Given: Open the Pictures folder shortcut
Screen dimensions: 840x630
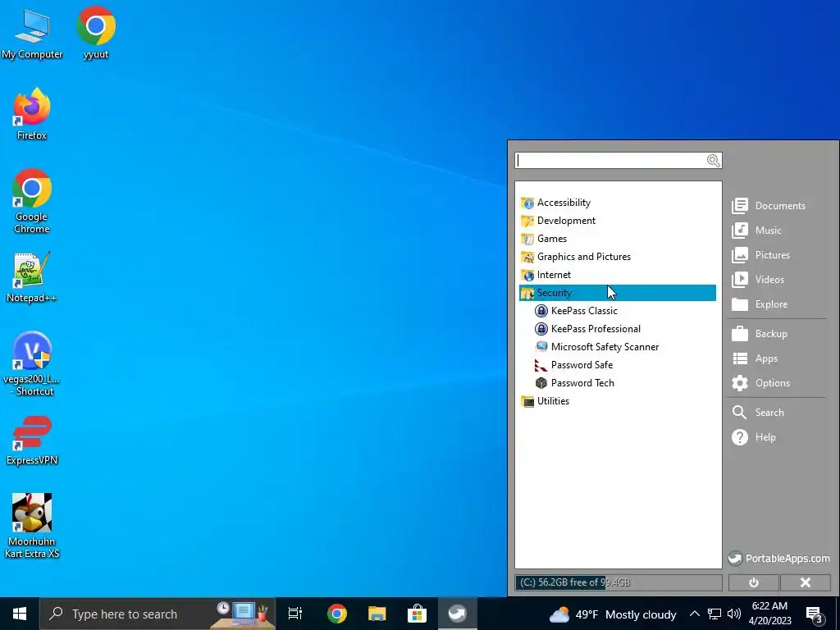Looking at the screenshot, I should (761, 255).
